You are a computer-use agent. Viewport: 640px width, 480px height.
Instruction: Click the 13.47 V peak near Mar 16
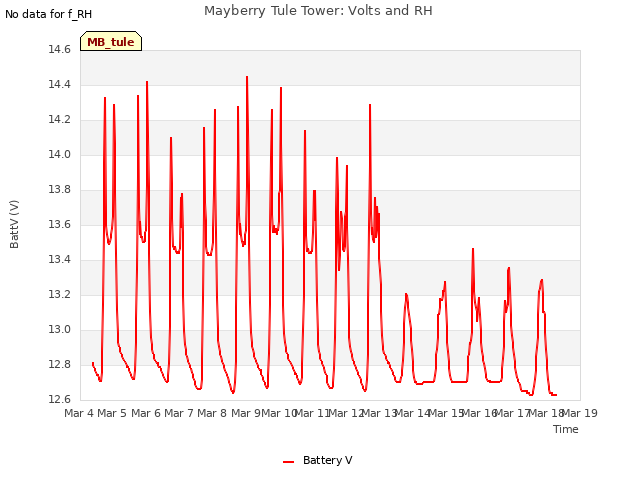(473, 249)
